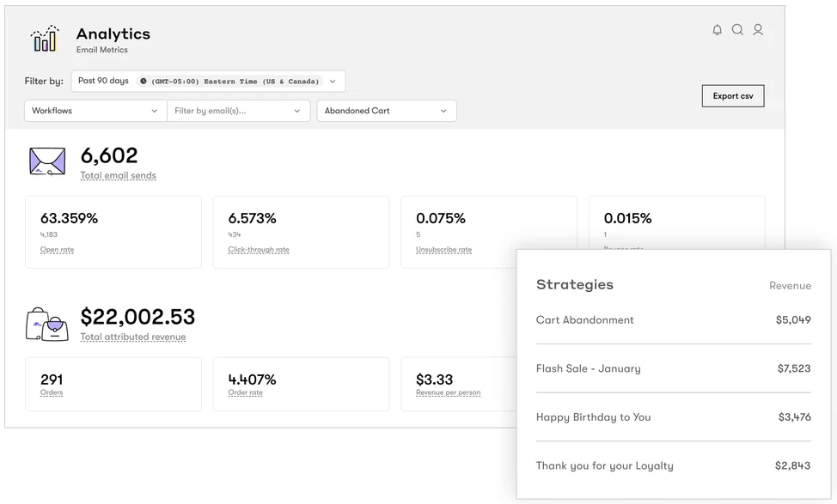Click the search magnifier icon
The width and height of the screenshot is (837, 504).
click(x=737, y=29)
